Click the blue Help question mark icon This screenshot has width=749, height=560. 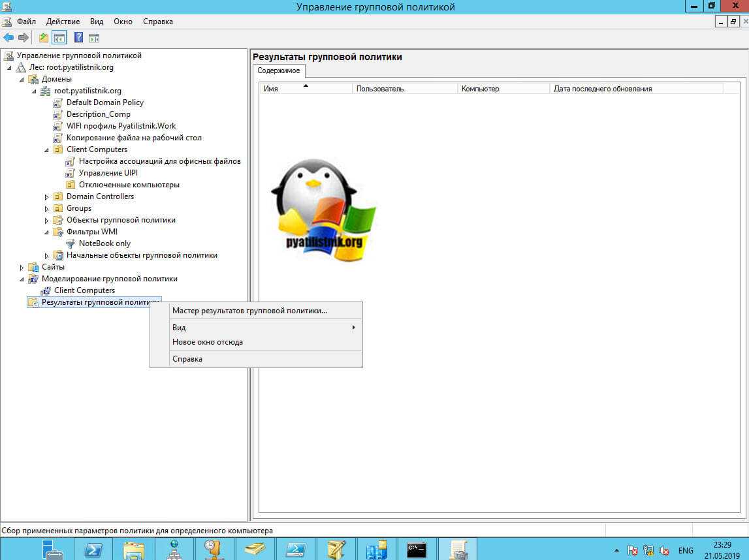[x=78, y=38]
